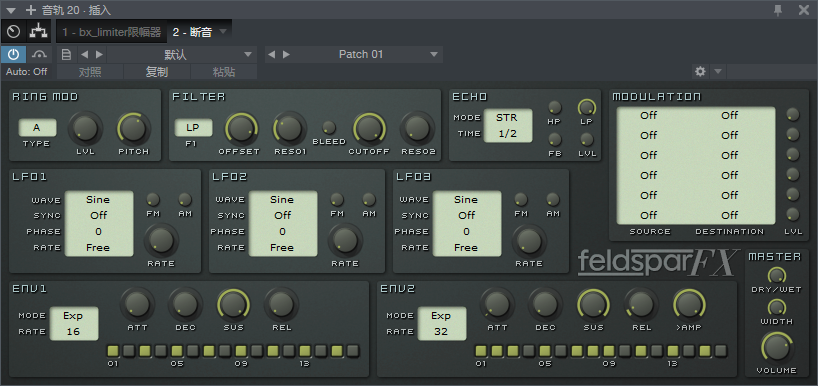Select next patch before Patch 01

tap(286, 54)
